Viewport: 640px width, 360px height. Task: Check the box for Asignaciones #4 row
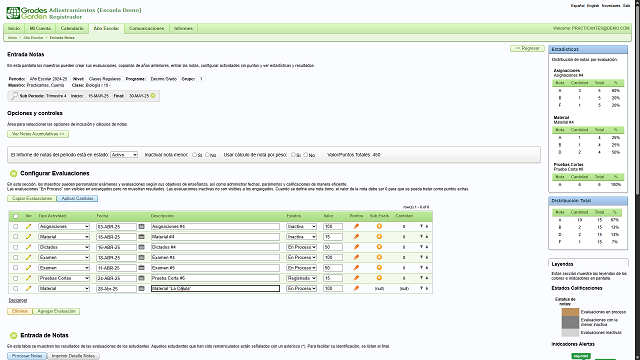pos(16,227)
